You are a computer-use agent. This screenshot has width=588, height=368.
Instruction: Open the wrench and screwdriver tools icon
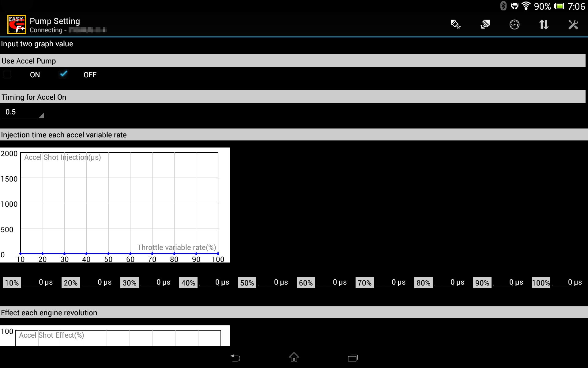pos(573,25)
